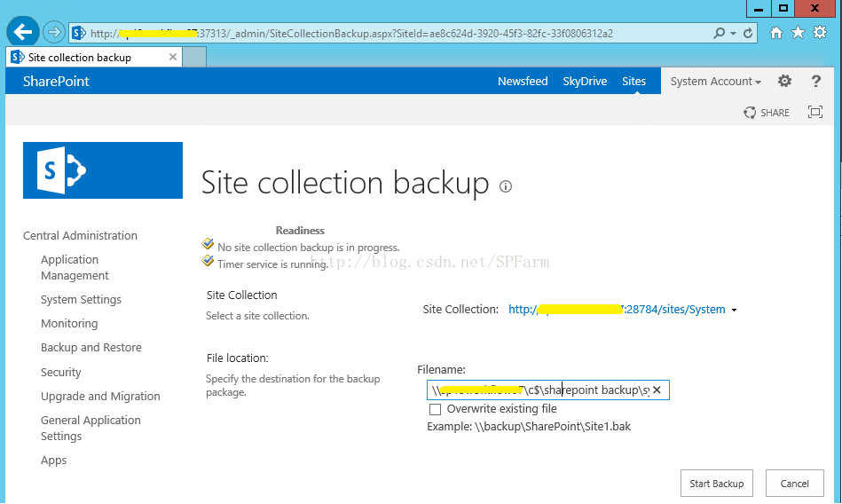Go to System Settings

pos(81,299)
